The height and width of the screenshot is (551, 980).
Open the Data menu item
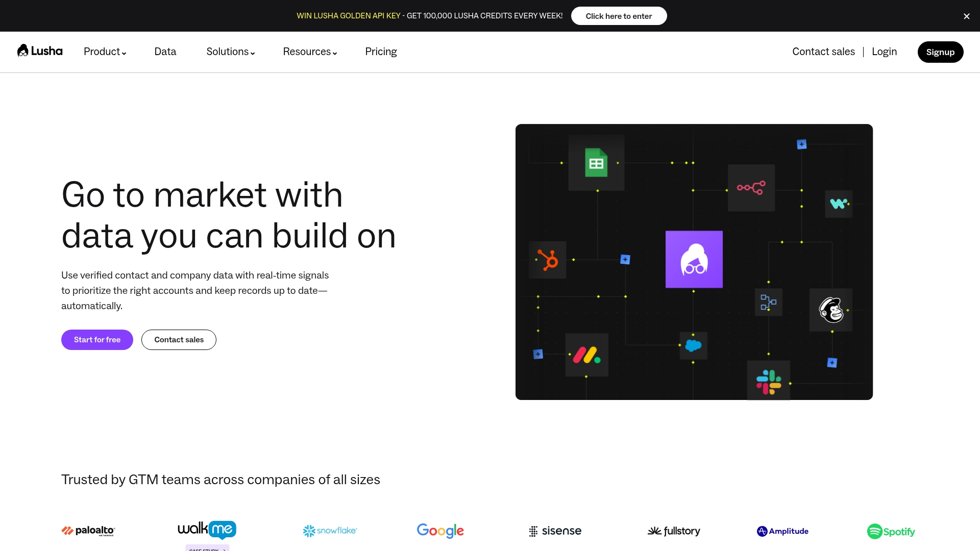click(165, 52)
